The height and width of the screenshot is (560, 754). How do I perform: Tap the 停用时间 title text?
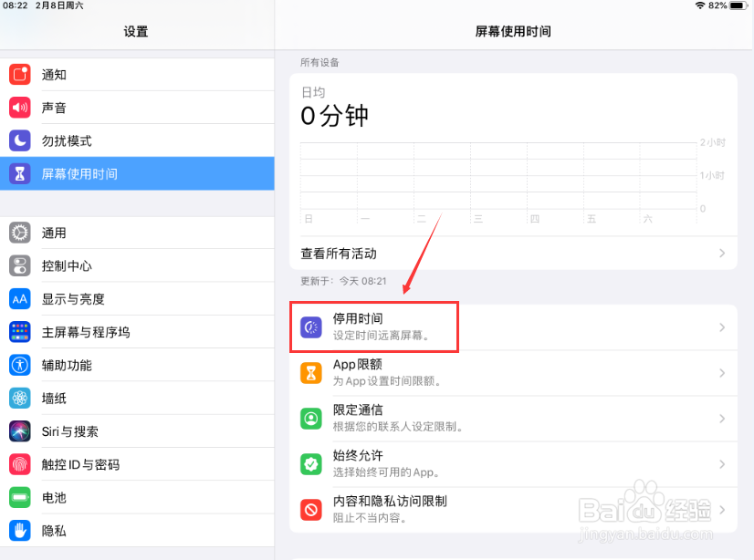click(x=358, y=318)
